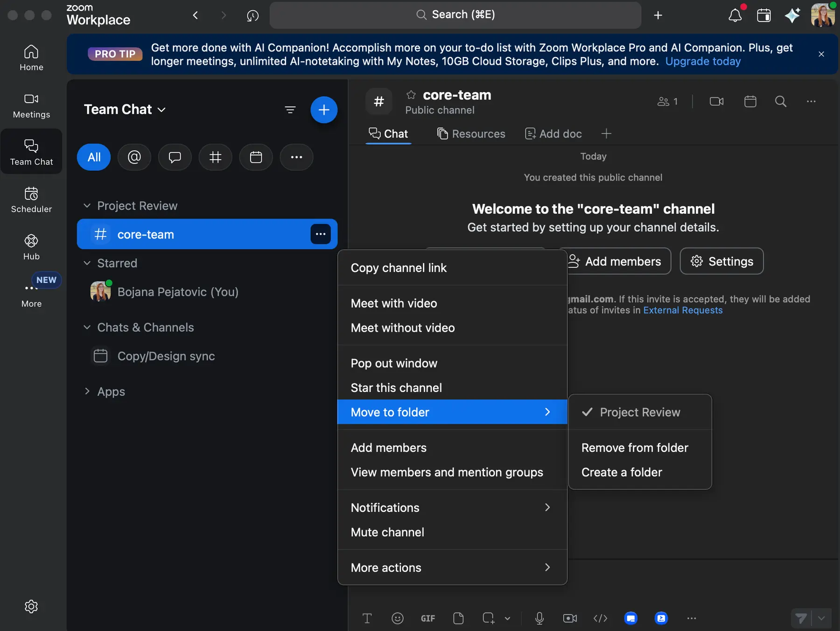Viewport: 840px width, 631px height.
Task: Expand the Apps section
Action: (x=87, y=392)
